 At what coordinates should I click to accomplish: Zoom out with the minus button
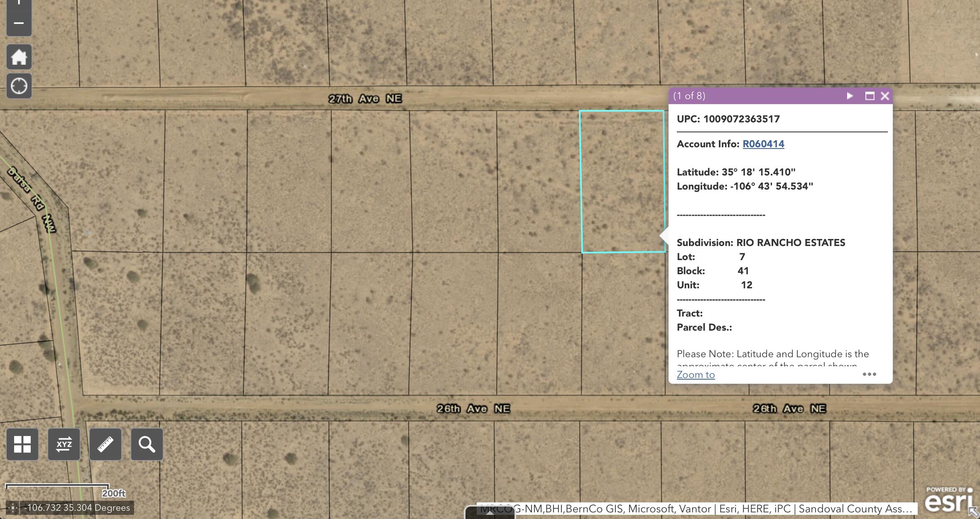pyautogui.click(x=19, y=23)
